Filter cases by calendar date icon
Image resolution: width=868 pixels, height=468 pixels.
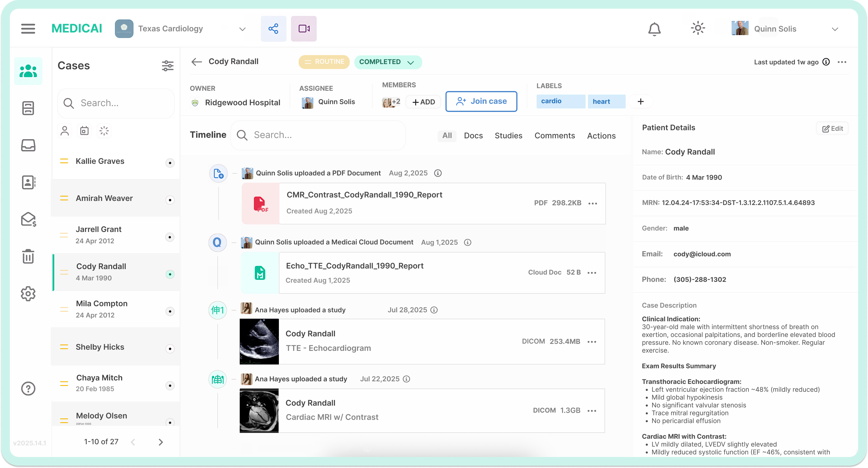84,131
